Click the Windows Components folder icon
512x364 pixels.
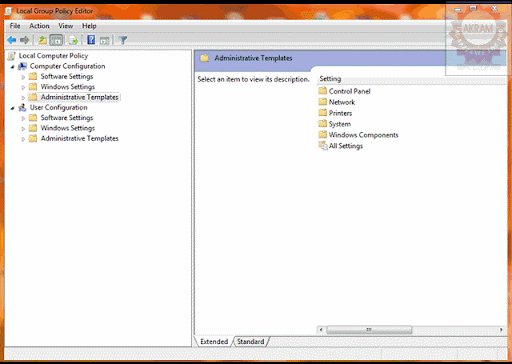322,135
